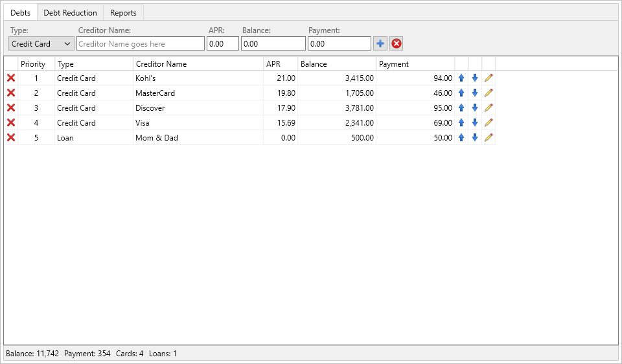Select the Visa creditor name cell
622x364 pixels.
coord(198,122)
